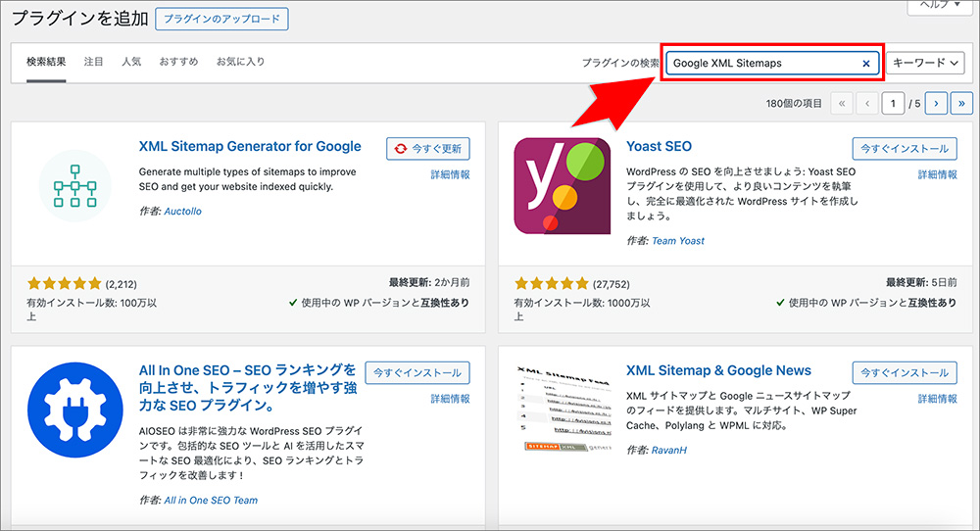980x531 pixels.
Task: Open 詳細情報 for All In One SEO
Action: [450, 399]
